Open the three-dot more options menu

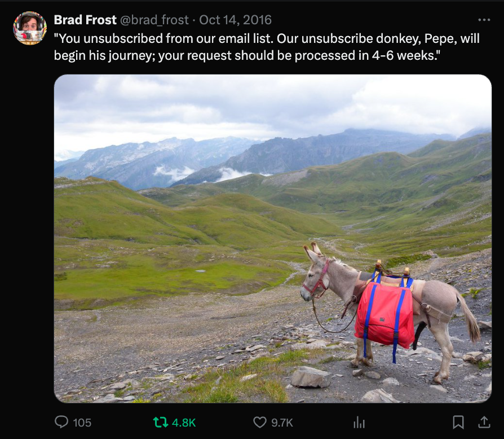(x=484, y=20)
